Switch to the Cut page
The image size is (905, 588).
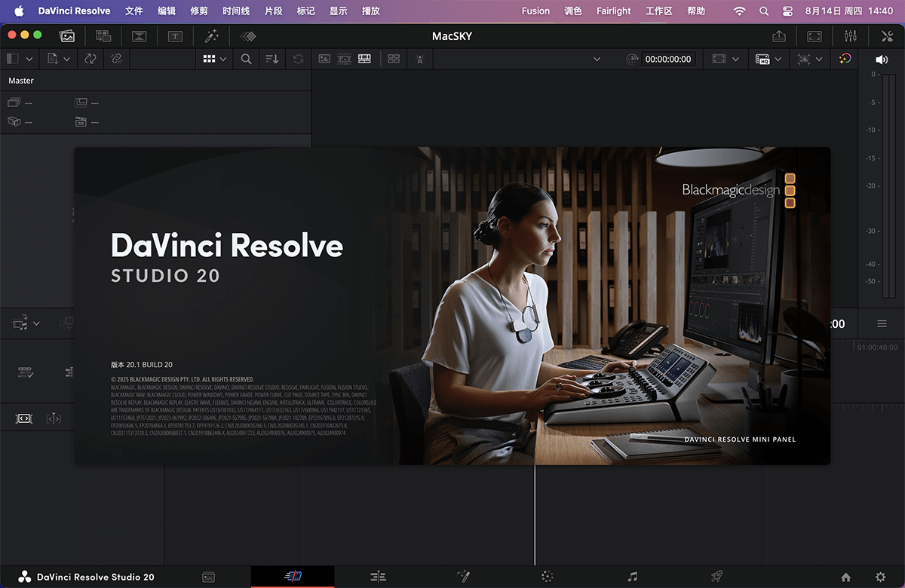coord(293,577)
